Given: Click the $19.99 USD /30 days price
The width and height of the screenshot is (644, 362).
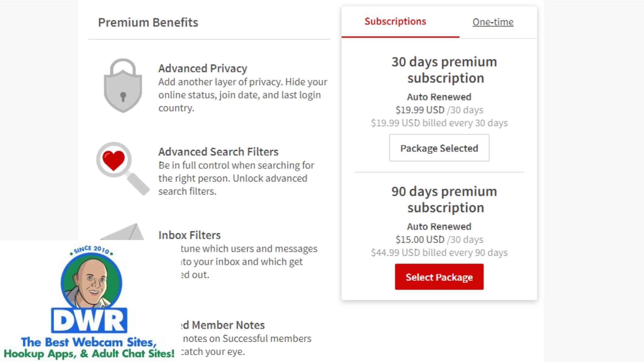Looking at the screenshot, I should [x=439, y=110].
